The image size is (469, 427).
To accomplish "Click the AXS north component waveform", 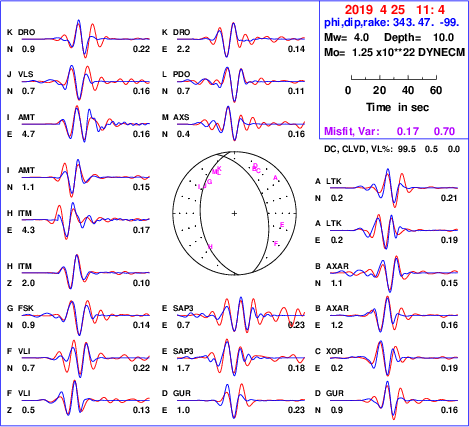I will point(241,124).
